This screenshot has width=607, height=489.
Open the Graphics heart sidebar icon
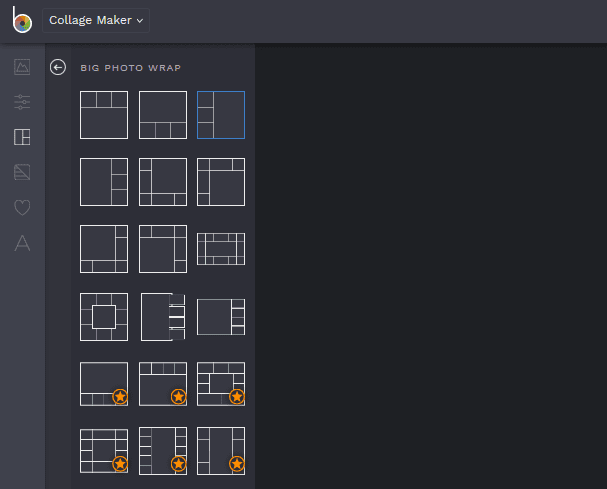[x=22, y=207]
